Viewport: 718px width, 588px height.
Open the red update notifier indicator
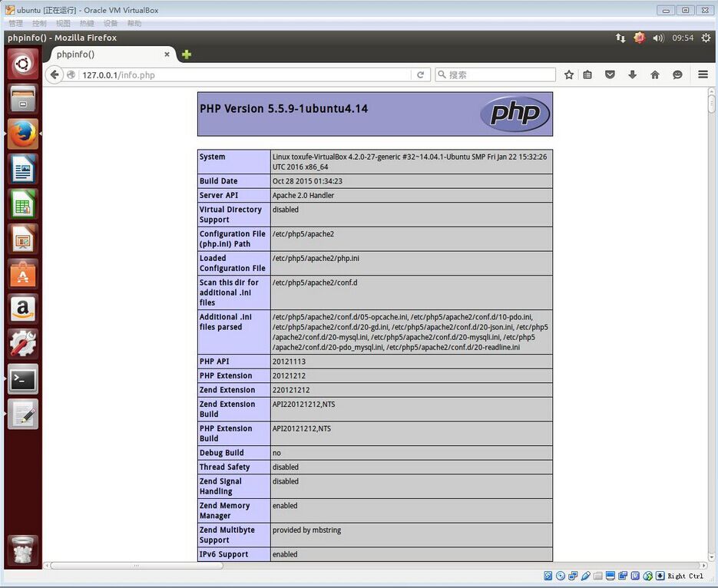639,38
